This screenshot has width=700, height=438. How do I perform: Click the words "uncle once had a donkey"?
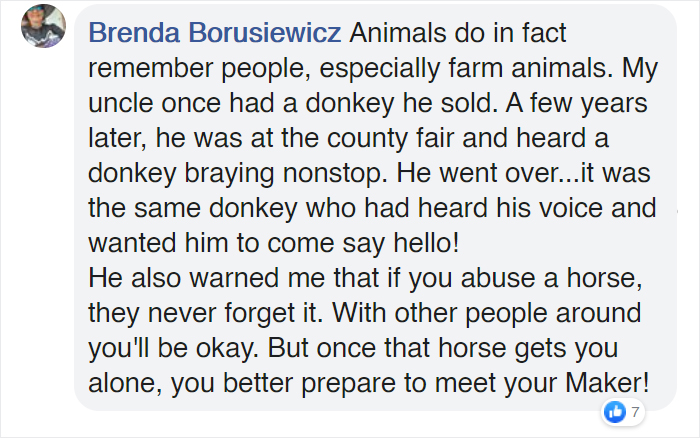coord(241,103)
